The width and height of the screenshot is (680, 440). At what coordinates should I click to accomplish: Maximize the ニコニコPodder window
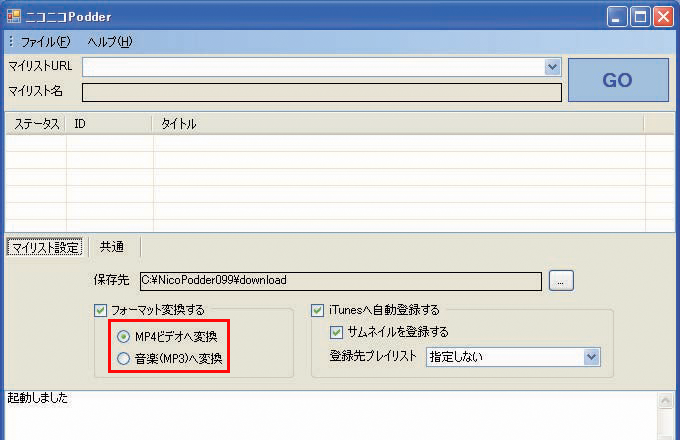[640, 17]
